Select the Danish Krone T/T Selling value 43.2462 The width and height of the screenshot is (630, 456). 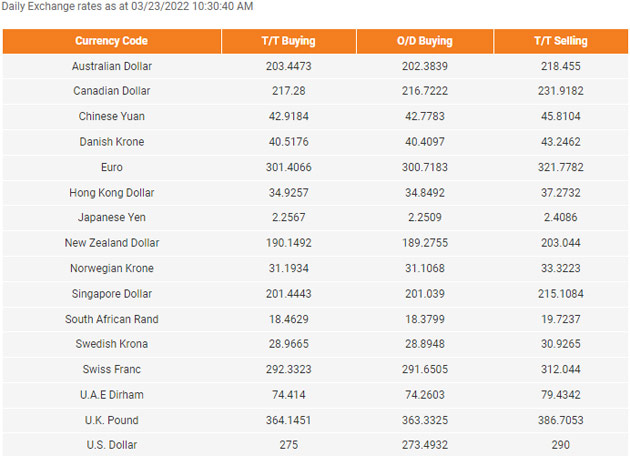coord(560,142)
